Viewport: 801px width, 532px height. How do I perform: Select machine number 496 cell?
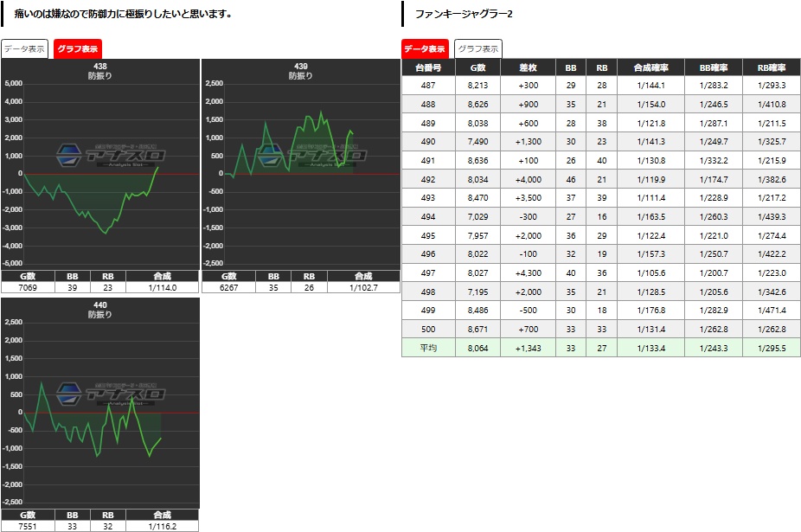pos(428,254)
